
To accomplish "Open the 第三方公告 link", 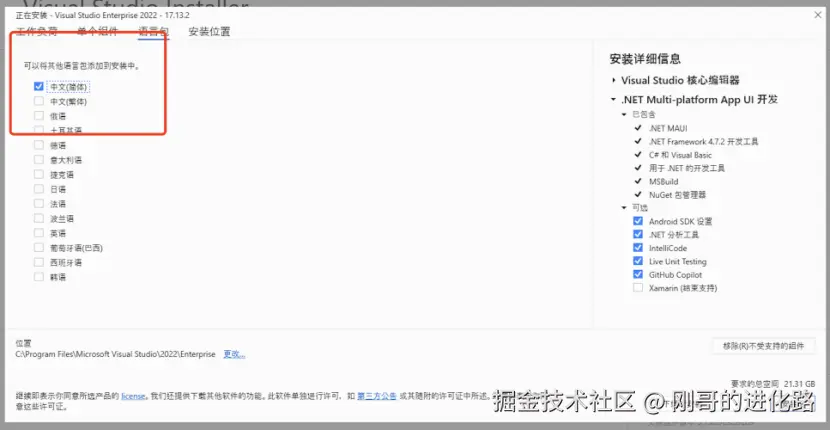I will (x=377, y=396).
